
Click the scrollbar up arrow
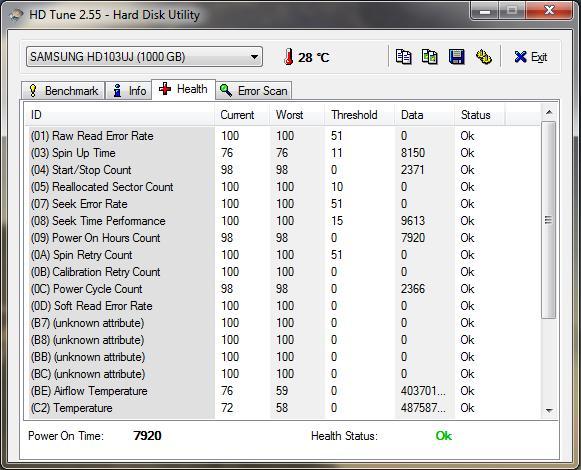pos(549,112)
